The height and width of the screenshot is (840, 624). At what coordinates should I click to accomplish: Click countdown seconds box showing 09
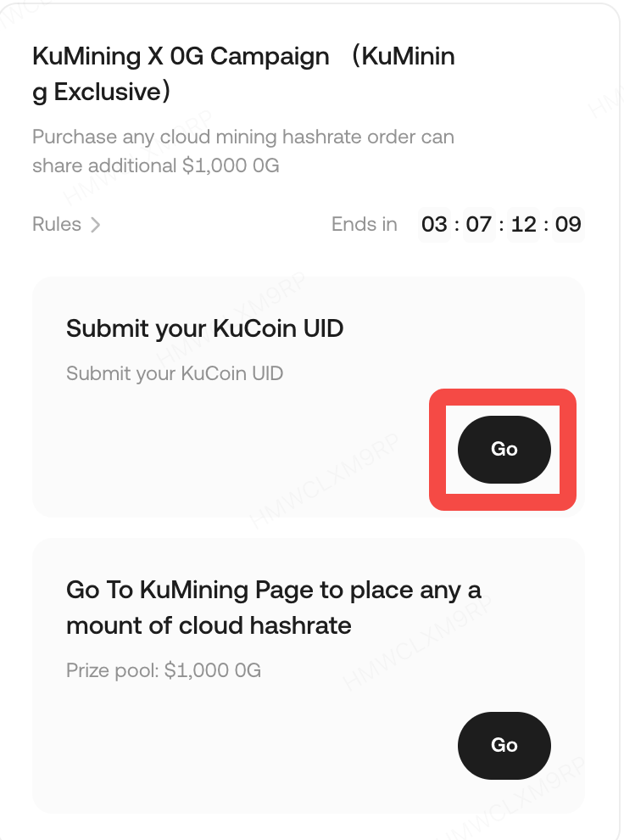568,225
